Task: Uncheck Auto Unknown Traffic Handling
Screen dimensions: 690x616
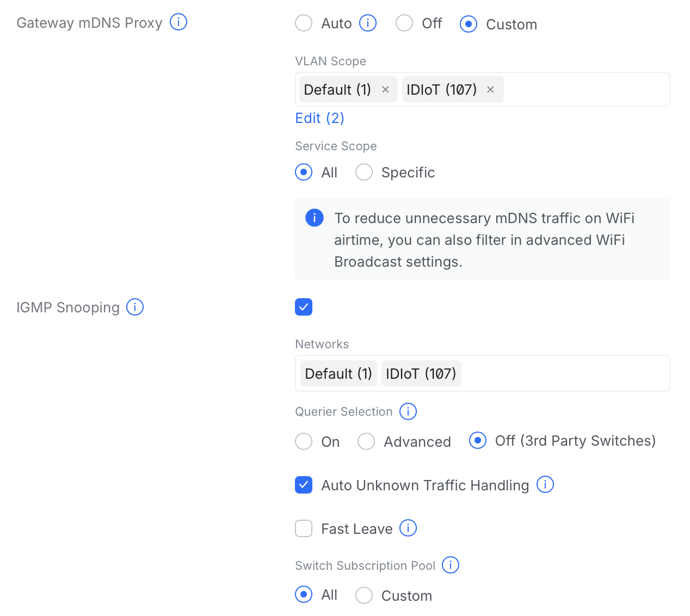Action: click(304, 485)
